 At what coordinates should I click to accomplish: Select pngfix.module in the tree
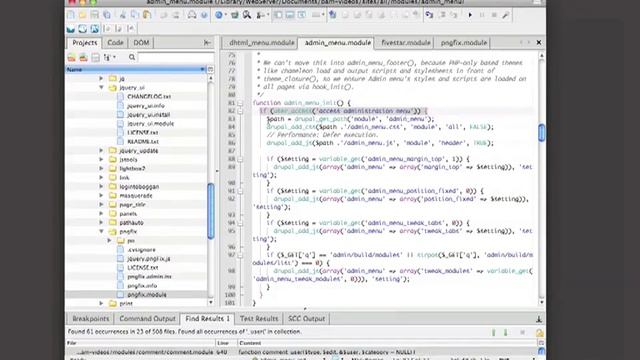[x=147, y=294]
